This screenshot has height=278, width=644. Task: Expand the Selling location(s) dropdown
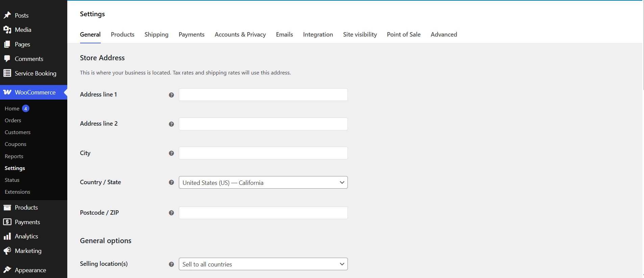pos(263,264)
